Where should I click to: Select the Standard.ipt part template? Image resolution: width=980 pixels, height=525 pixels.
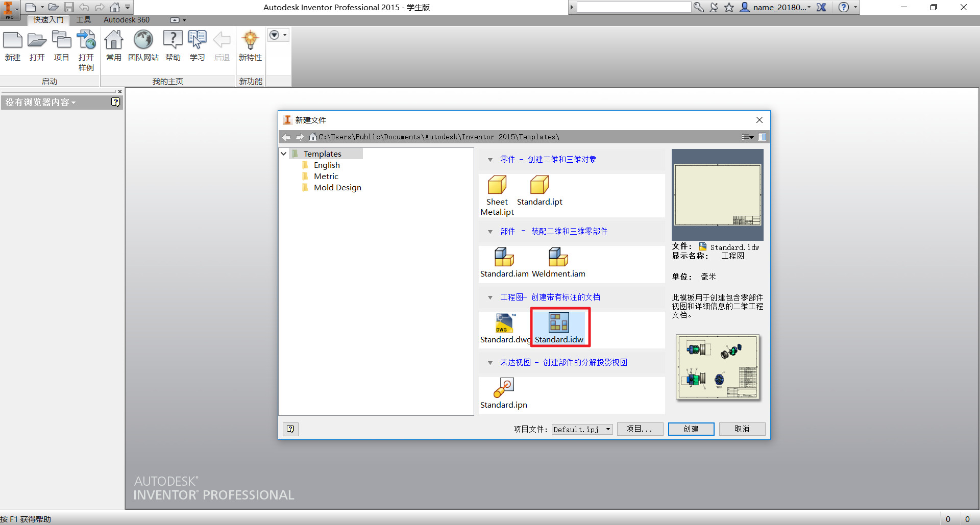click(540, 191)
